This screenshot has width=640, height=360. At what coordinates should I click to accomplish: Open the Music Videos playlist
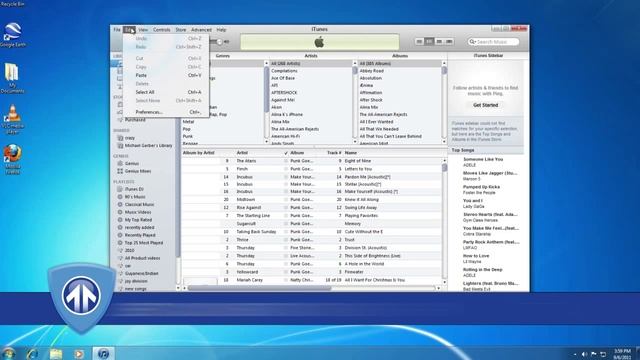point(138,212)
